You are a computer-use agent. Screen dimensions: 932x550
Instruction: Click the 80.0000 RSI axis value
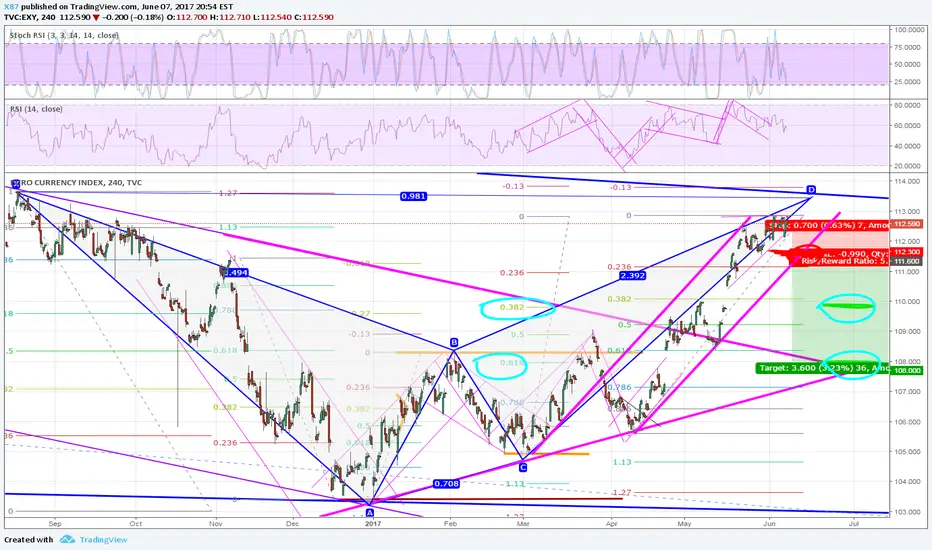pos(908,105)
